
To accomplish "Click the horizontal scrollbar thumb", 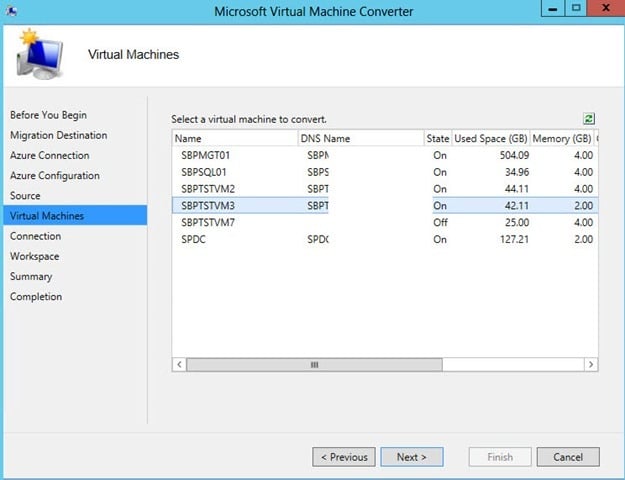I will click(314, 364).
